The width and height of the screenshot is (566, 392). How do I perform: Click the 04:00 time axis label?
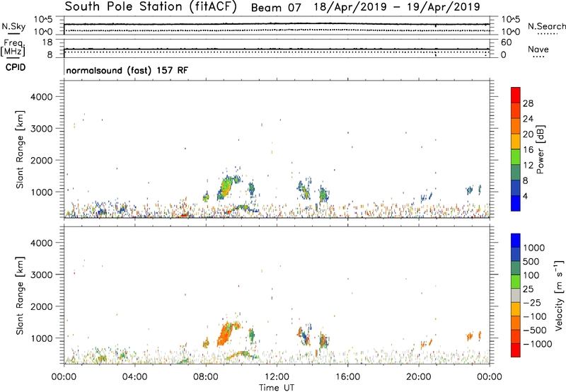[134, 377]
